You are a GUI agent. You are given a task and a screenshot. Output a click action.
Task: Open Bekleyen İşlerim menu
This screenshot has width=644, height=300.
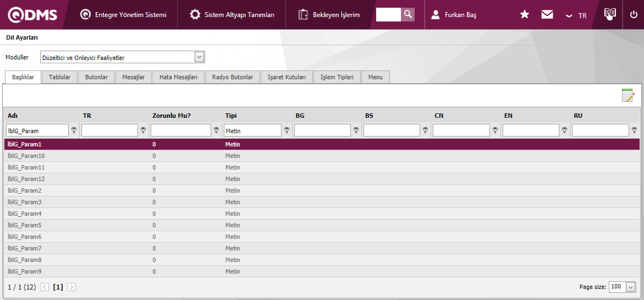click(329, 15)
